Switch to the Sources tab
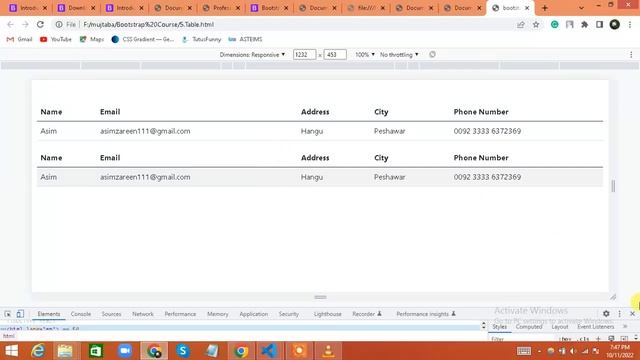 point(111,314)
